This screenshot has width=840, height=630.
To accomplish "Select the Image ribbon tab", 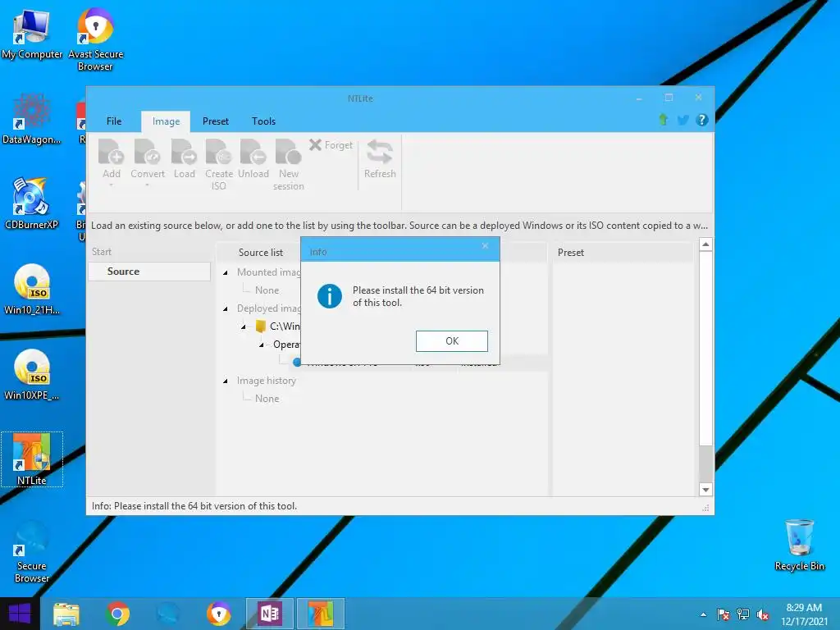I will point(166,121).
